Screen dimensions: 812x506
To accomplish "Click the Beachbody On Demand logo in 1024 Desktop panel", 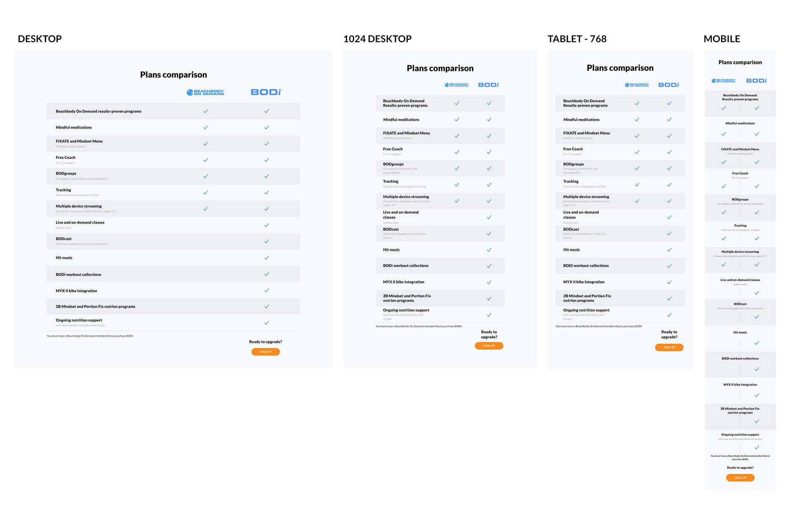I will [x=457, y=85].
